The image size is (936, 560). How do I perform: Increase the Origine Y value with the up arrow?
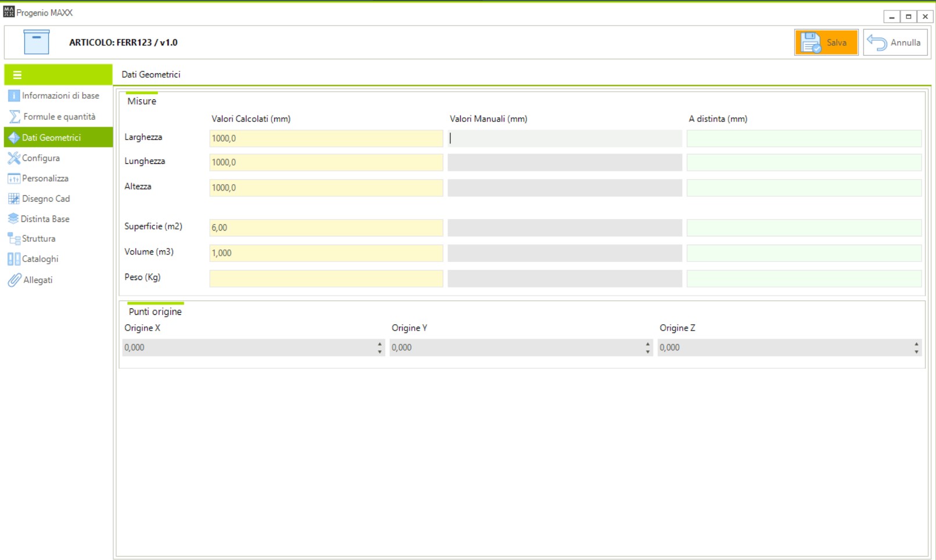[x=648, y=344]
